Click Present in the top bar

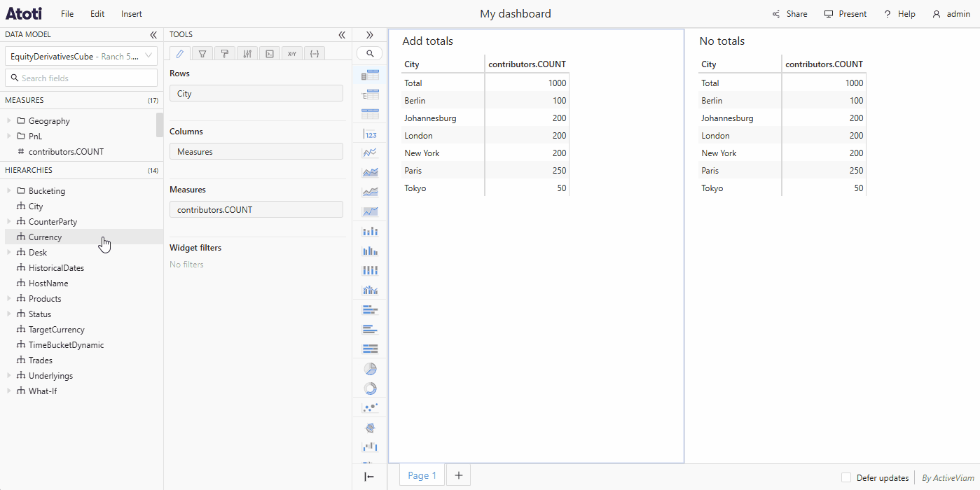pyautogui.click(x=846, y=13)
